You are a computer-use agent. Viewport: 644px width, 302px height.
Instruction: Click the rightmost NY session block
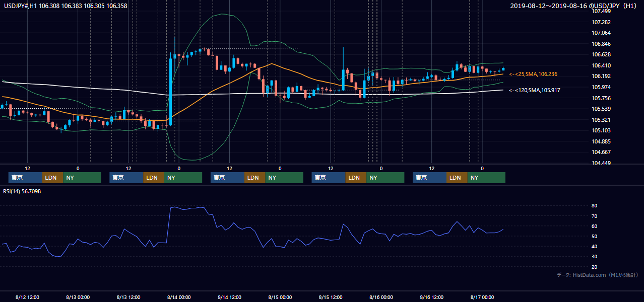point(486,178)
